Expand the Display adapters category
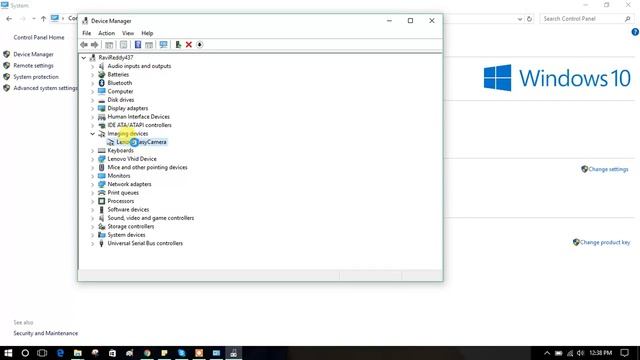Image resolution: width=640 pixels, height=360 pixels. (93, 108)
